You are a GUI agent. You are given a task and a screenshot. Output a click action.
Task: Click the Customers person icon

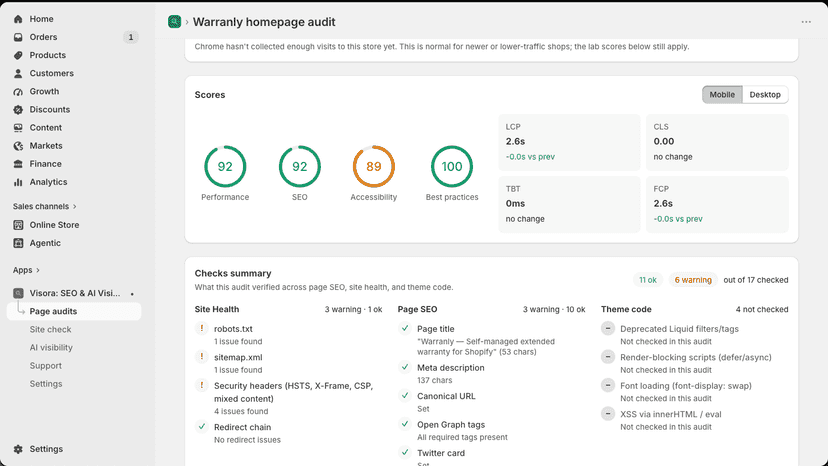click(18, 73)
